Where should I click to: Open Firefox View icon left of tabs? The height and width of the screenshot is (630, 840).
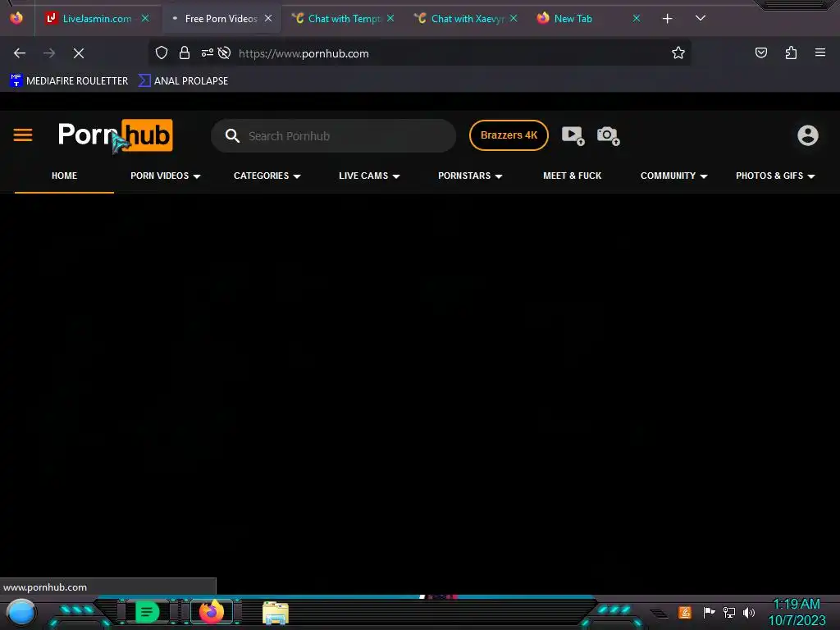16,18
